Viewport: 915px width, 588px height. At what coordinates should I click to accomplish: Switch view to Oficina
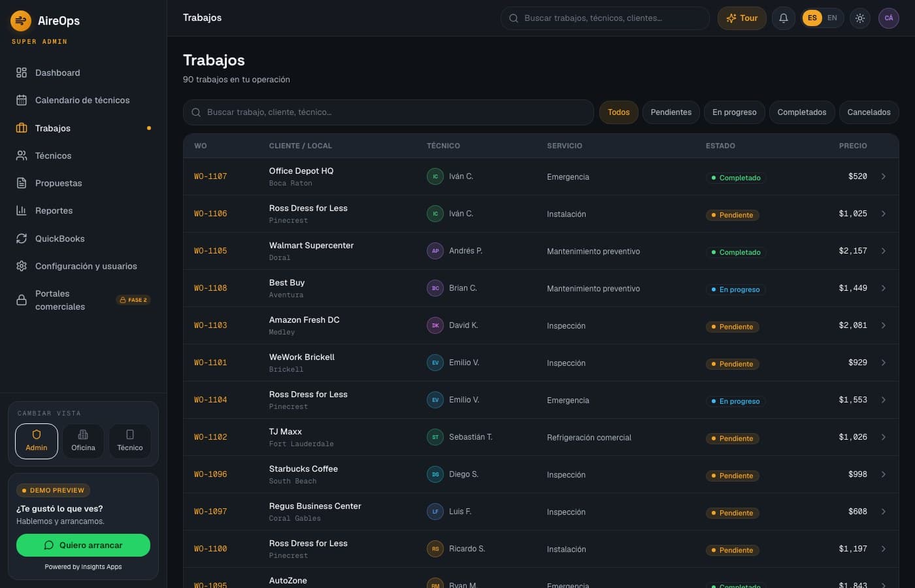pos(83,441)
